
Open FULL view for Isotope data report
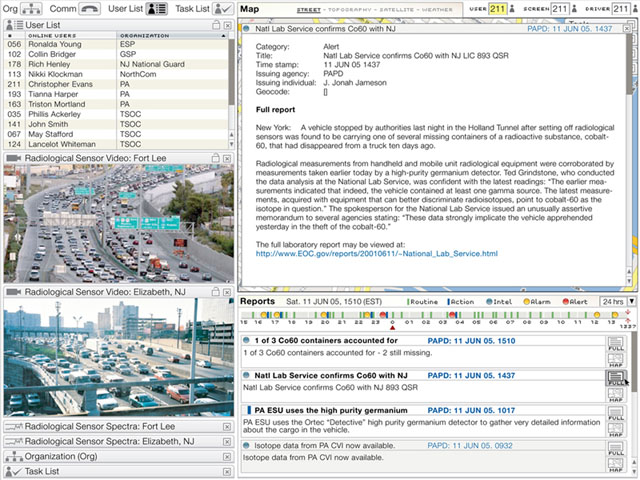[616, 449]
